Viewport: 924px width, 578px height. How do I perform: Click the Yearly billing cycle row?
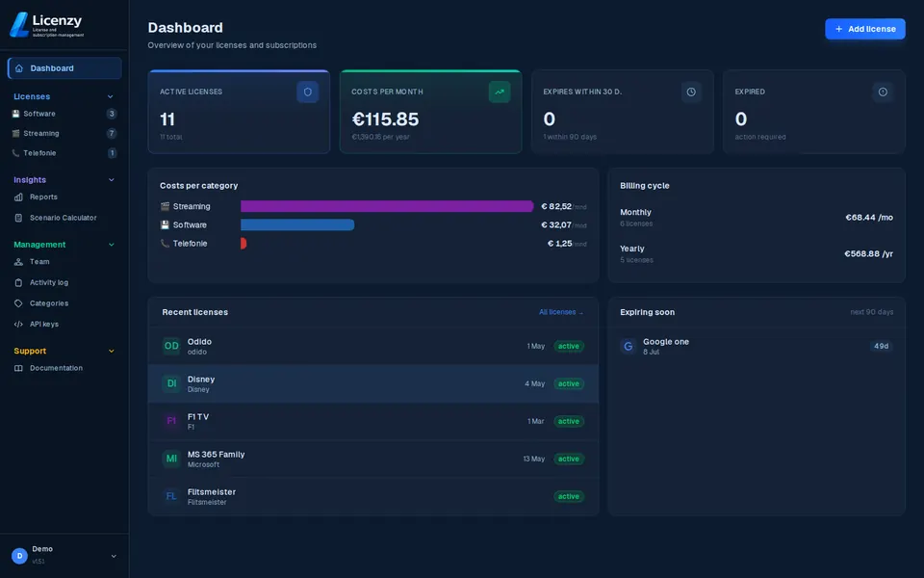(x=757, y=254)
